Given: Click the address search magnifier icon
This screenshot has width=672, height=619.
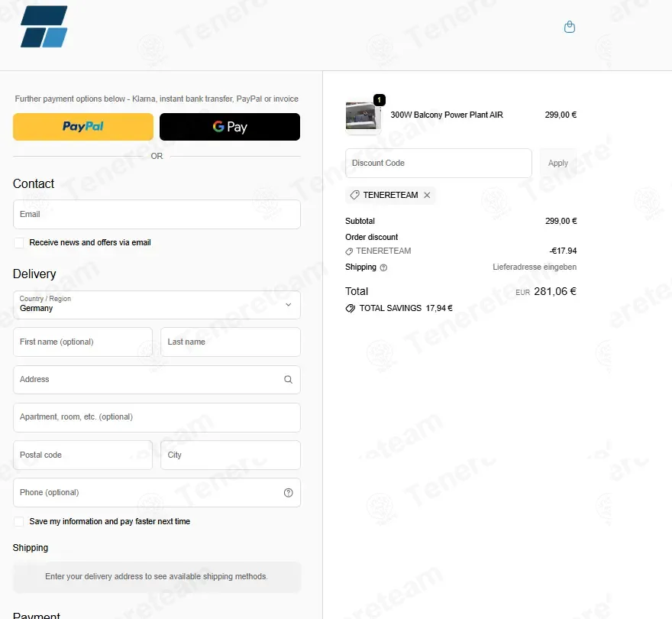Looking at the screenshot, I should pos(289,380).
